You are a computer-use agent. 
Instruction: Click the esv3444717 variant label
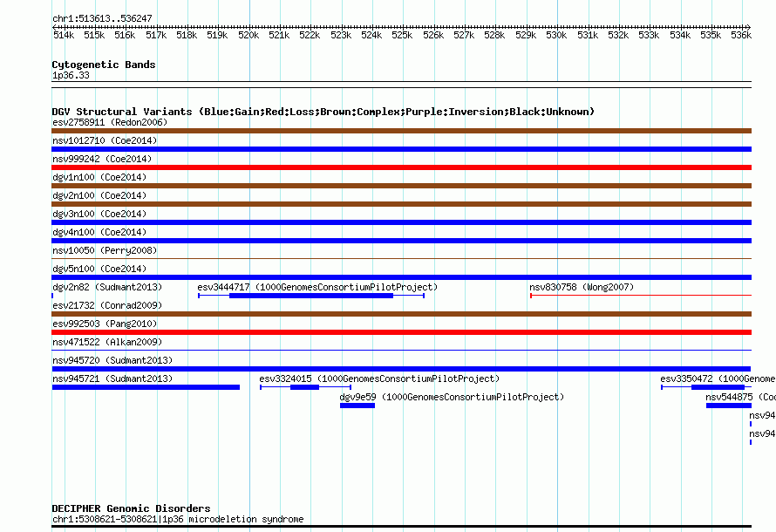[x=317, y=287]
